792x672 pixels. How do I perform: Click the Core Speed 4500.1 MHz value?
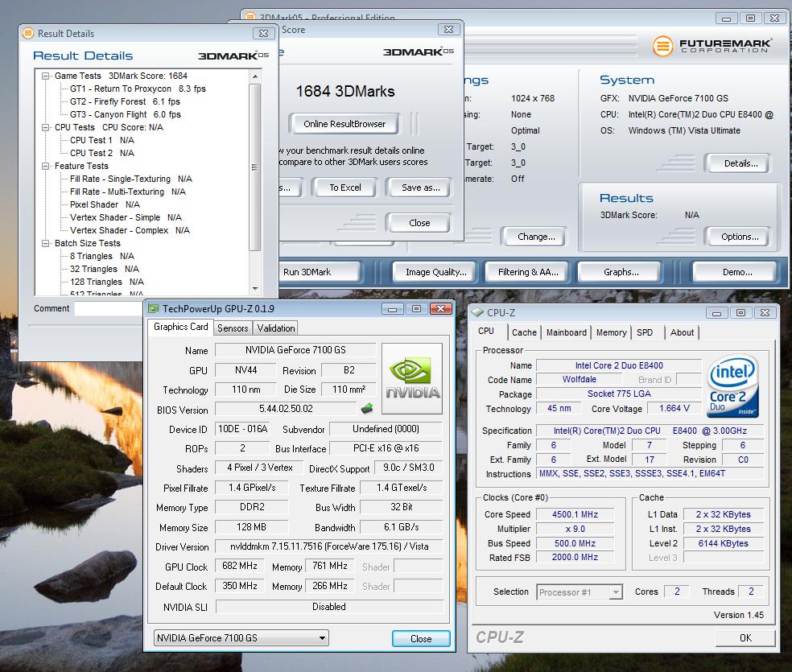575,514
